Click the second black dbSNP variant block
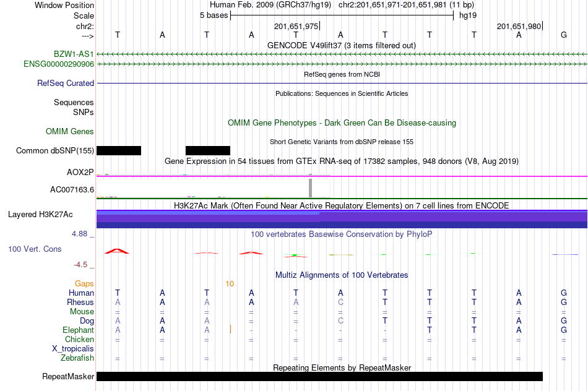 click(208, 151)
